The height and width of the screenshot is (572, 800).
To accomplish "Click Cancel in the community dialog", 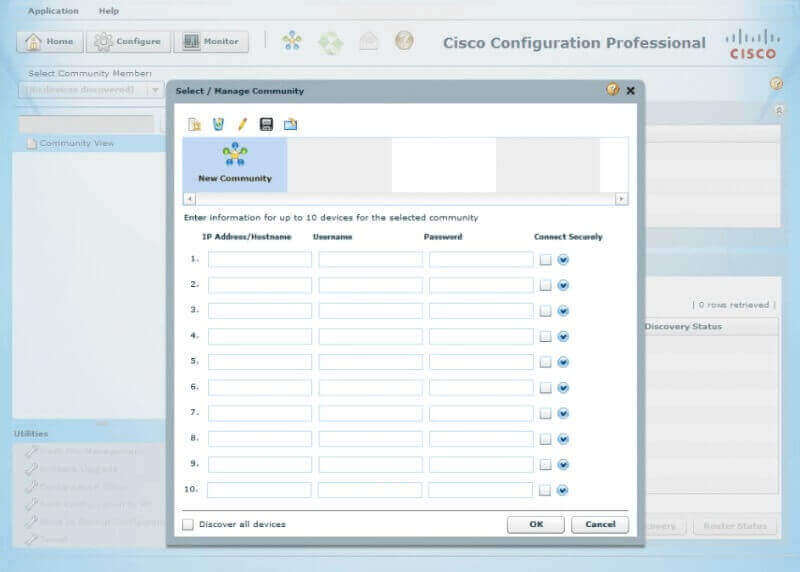I will coord(600,524).
